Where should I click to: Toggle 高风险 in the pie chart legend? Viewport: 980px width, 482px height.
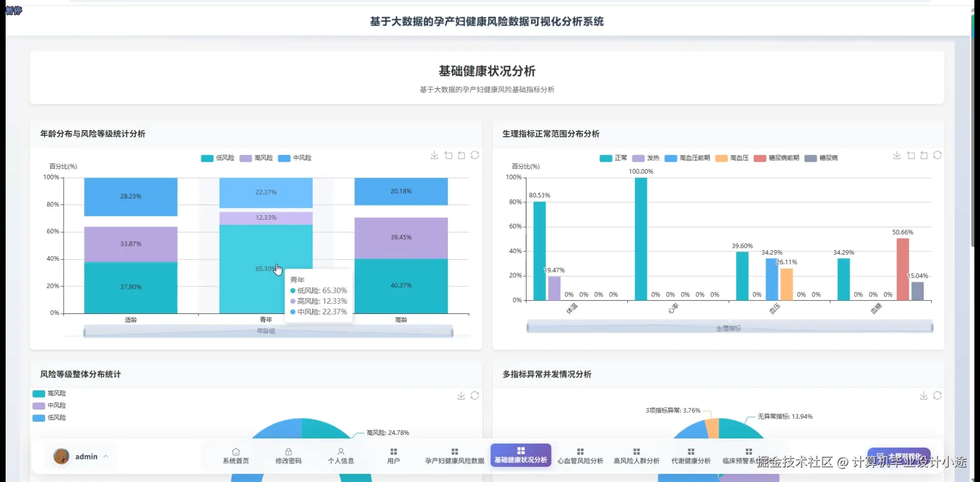click(49, 393)
